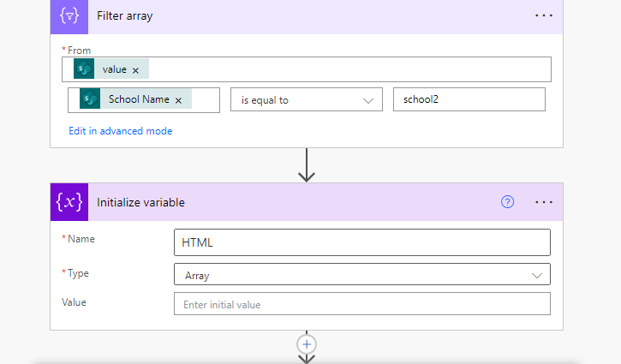This screenshot has width=621, height=364.
Task: Remove the value token from From field
Action: click(135, 70)
